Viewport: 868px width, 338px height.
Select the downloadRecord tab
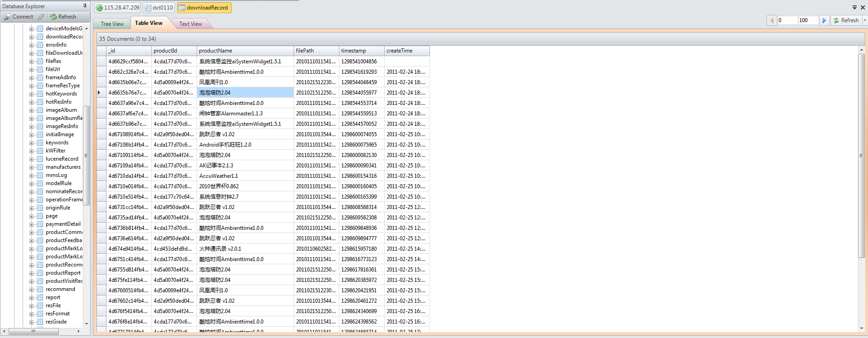(204, 8)
